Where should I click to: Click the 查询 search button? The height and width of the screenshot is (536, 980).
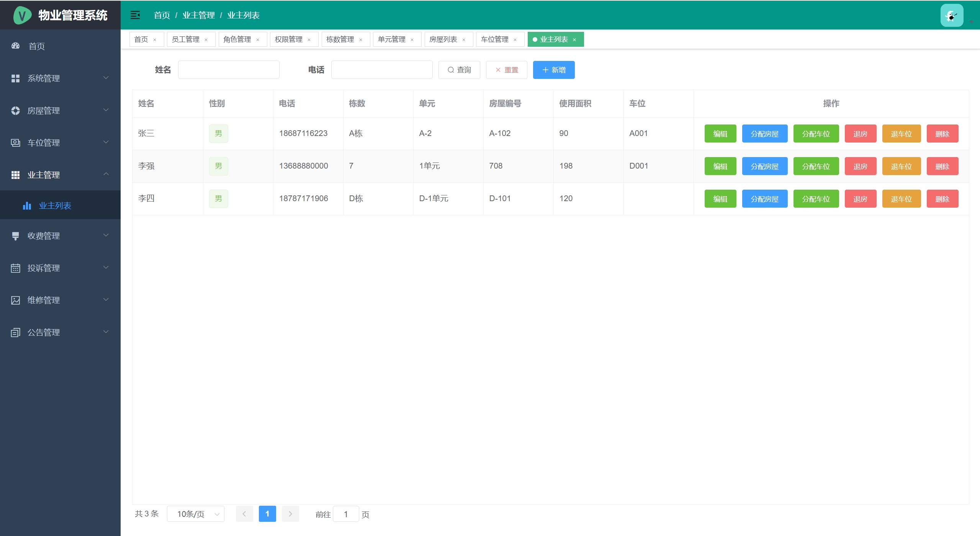pos(459,70)
